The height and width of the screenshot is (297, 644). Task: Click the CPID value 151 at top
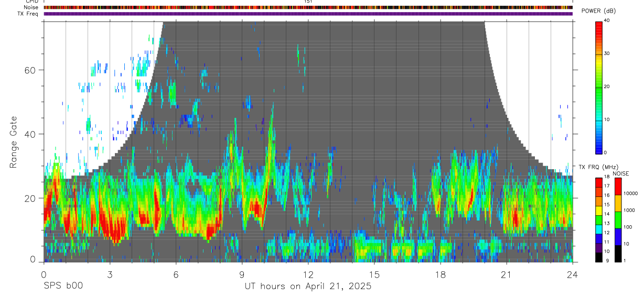tap(308, 2)
